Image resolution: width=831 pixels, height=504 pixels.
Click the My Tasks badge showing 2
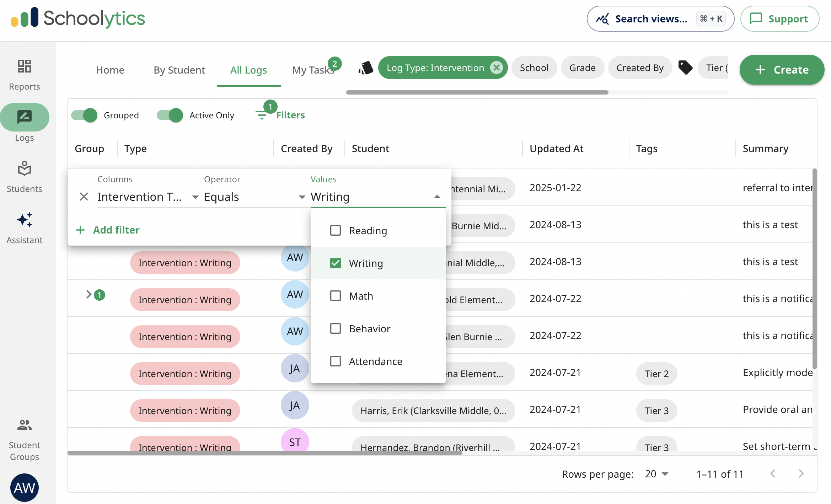(334, 64)
